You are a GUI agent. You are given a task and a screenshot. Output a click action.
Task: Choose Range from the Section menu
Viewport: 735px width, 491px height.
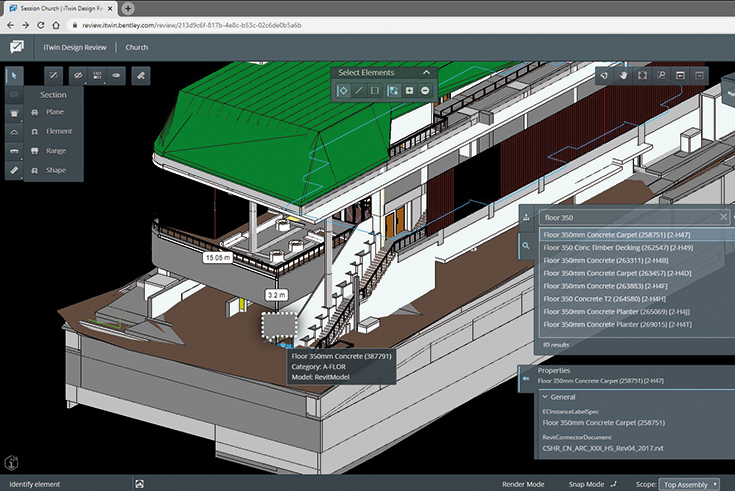tap(55, 150)
